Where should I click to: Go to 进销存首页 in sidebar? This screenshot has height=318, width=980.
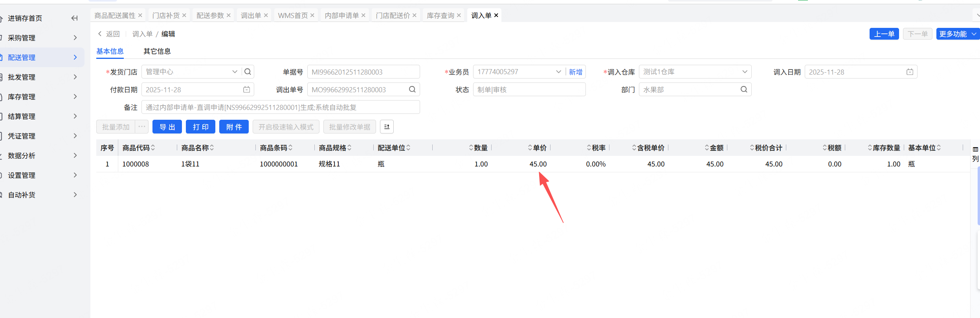point(25,18)
